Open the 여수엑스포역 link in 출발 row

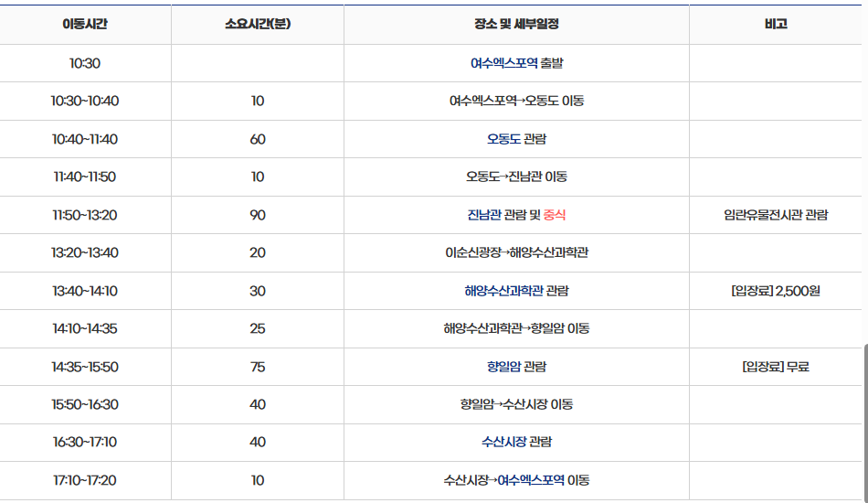click(x=503, y=63)
